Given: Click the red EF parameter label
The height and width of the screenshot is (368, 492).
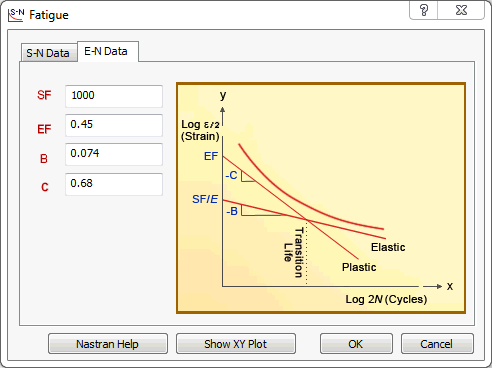Looking at the screenshot, I should [44, 129].
